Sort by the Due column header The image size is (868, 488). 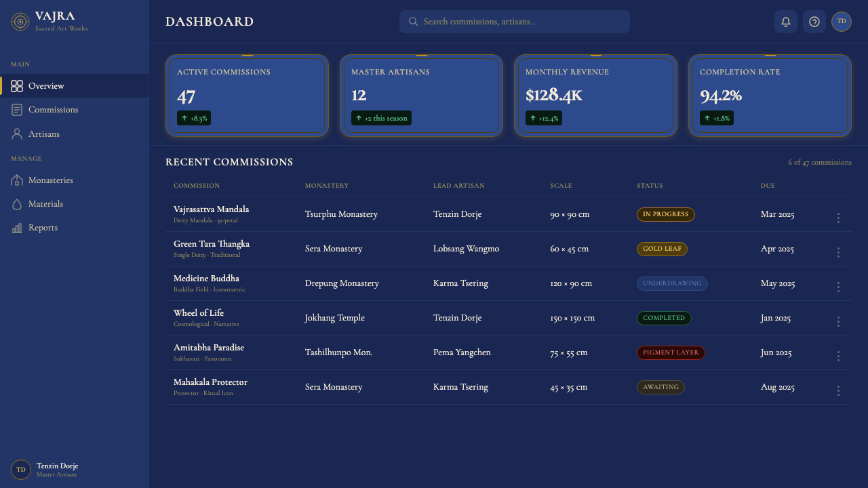tap(768, 186)
